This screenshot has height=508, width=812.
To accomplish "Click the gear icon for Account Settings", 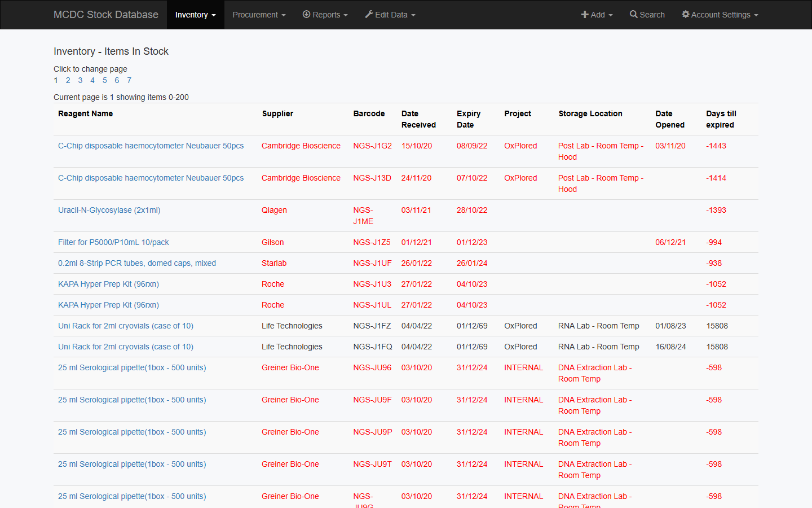I will [686, 14].
